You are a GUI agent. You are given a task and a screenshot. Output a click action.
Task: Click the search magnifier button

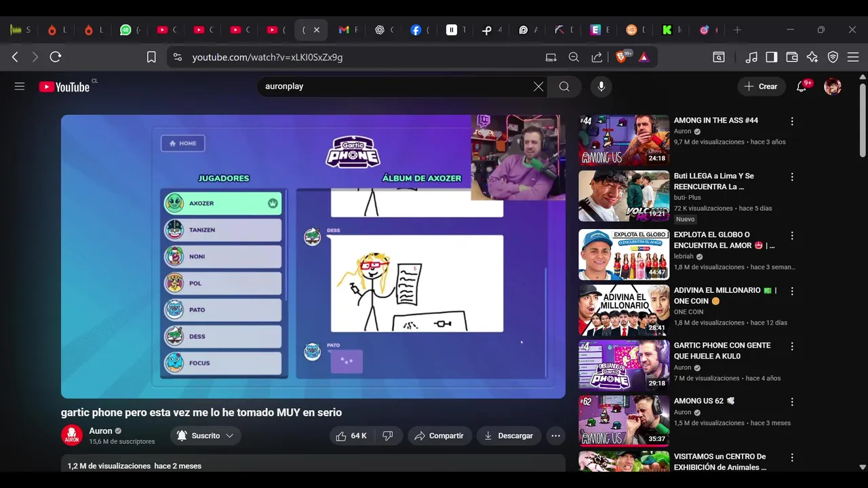[x=564, y=86]
